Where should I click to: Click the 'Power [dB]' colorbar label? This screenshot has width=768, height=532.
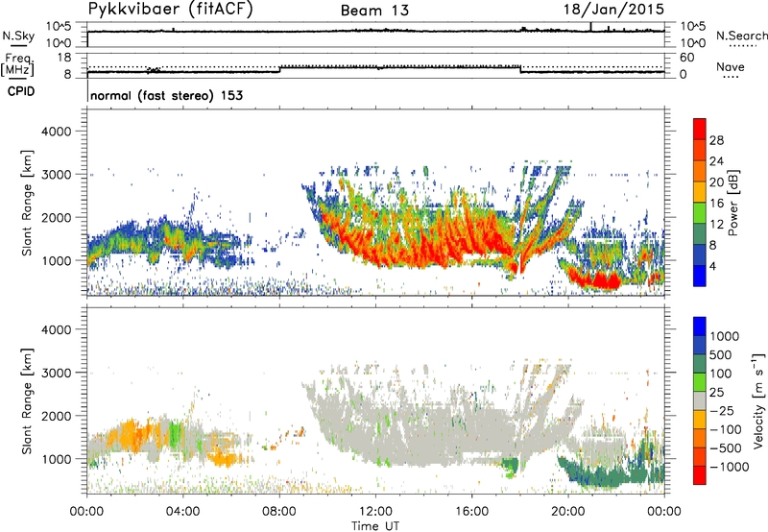click(732, 203)
